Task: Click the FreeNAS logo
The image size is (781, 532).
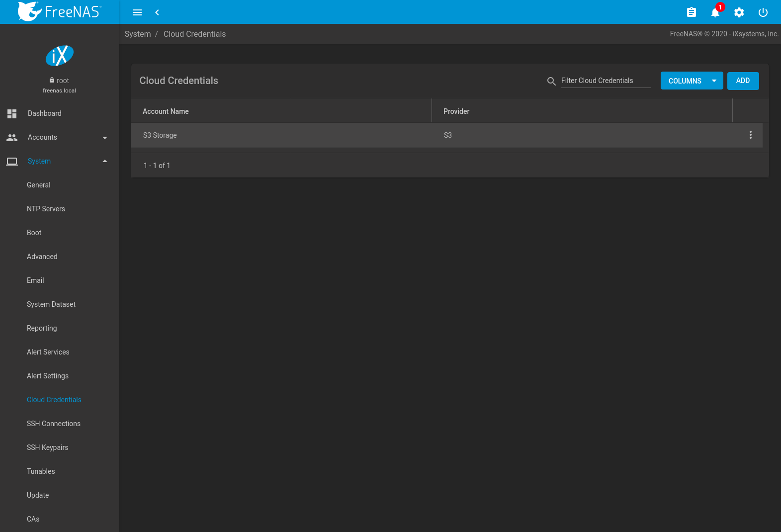Action: coord(60,11)
